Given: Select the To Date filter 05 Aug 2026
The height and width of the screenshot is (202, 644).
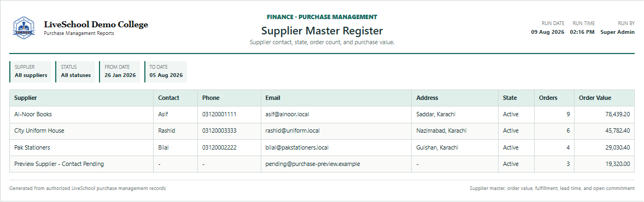Looking at the screenshot, I should (x=166, y=72).
